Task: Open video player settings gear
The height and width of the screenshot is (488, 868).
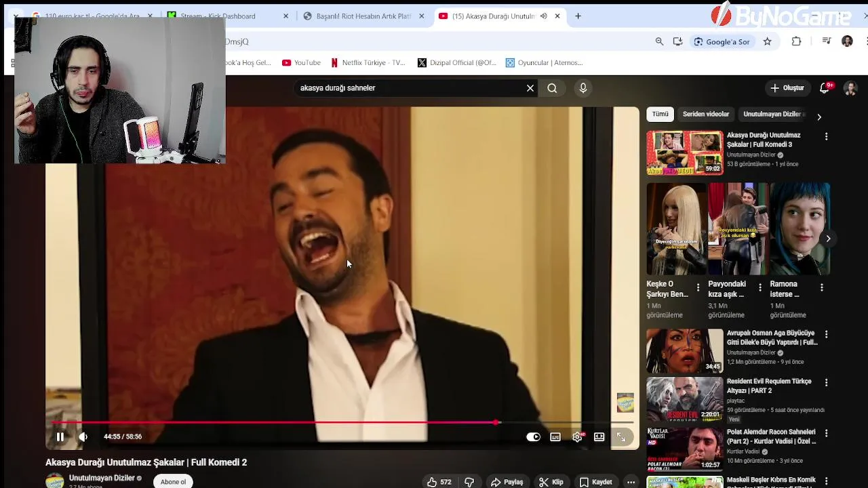Action: (577, 437)
